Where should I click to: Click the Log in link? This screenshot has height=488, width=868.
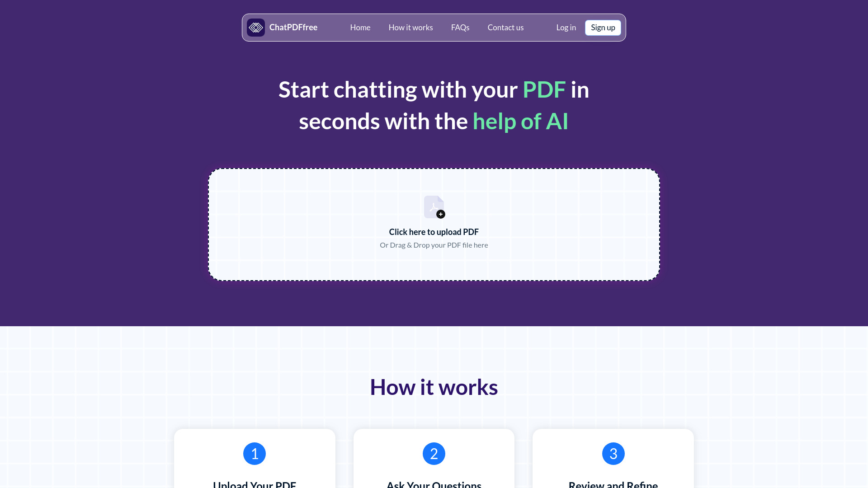pyautogui.click(x=566, y=28)
